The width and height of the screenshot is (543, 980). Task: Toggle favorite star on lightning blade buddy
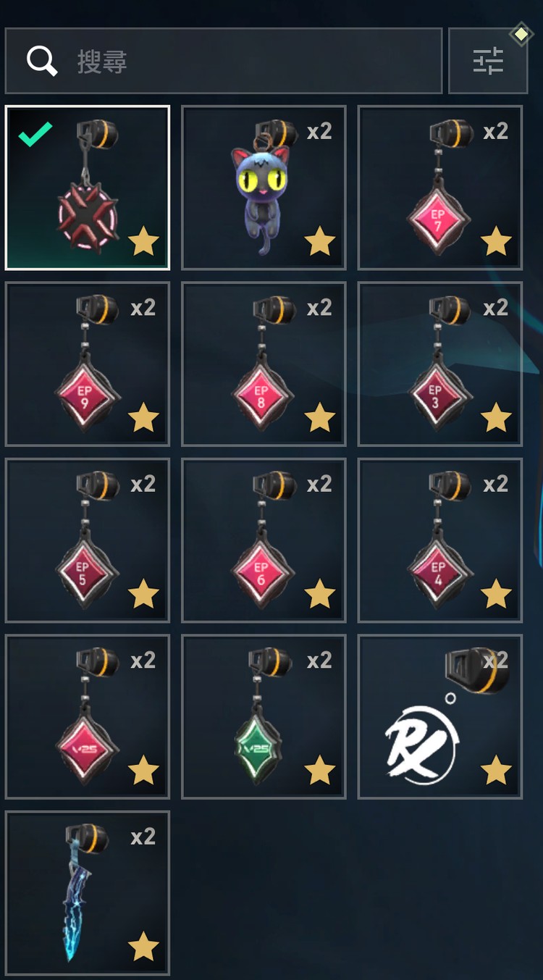(143, 946)
